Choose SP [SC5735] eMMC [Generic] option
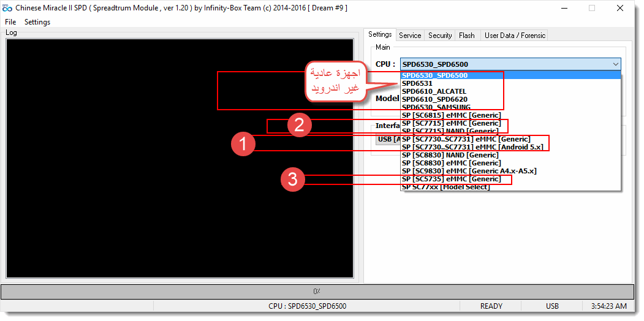Screen dimensions: 644x321 pyautogui.click(x=510, y=179)
